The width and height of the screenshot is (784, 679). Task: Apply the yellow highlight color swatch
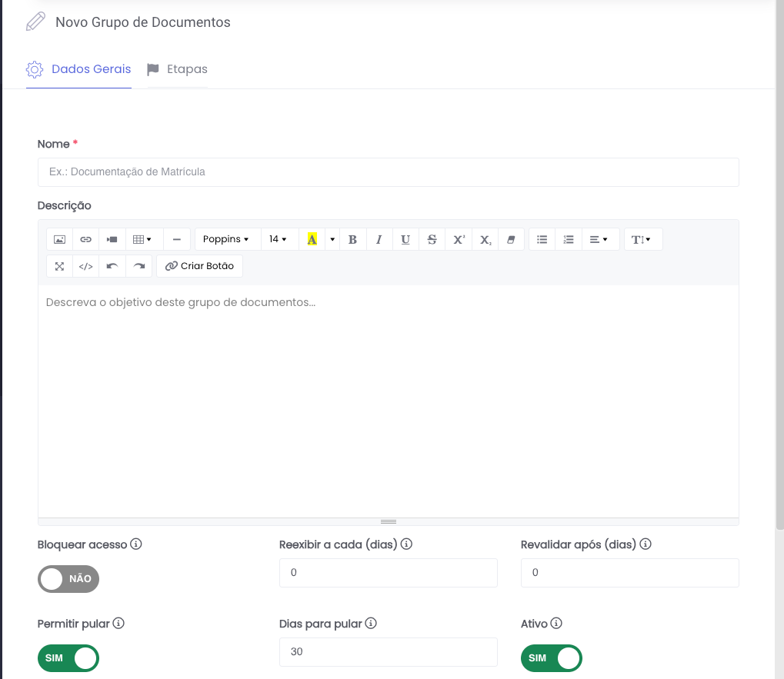click(x=312, y=239)
